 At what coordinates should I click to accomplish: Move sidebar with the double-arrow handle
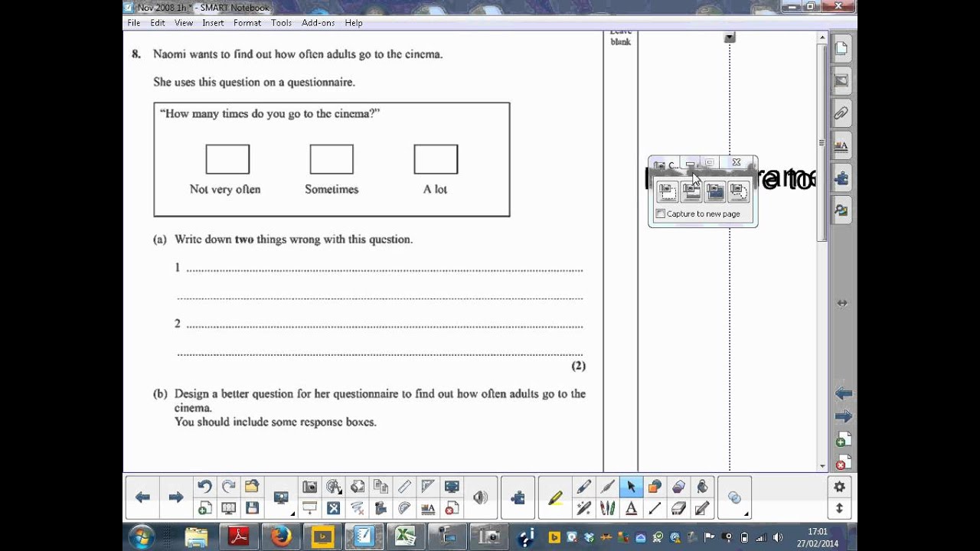[x=842, y=303]
